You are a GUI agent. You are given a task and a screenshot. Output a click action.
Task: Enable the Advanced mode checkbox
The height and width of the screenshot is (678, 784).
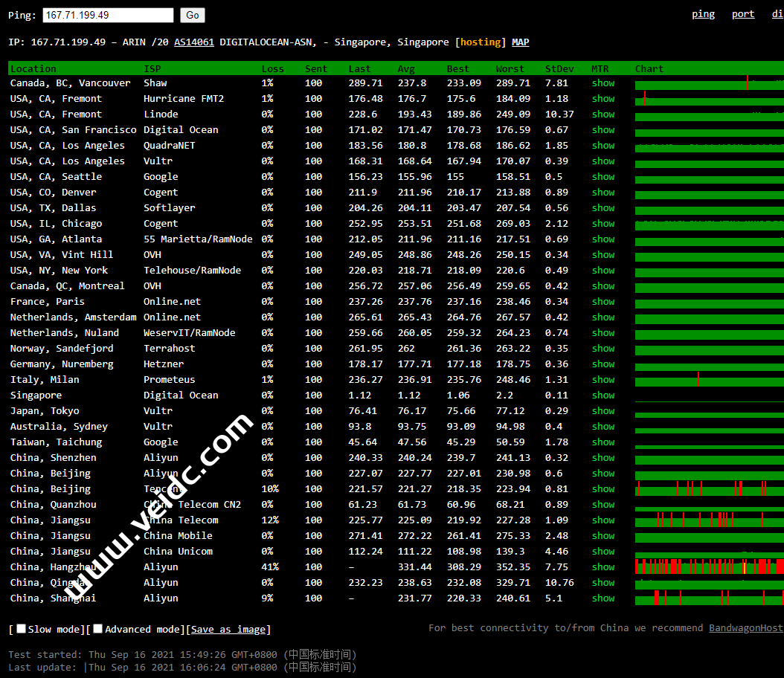tap(98, 629)
